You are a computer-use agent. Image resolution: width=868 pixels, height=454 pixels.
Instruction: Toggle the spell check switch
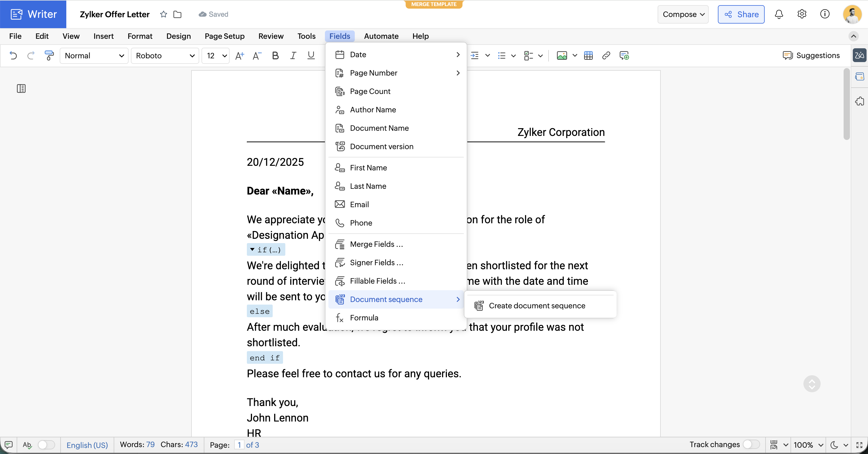[x=46, y=445]
